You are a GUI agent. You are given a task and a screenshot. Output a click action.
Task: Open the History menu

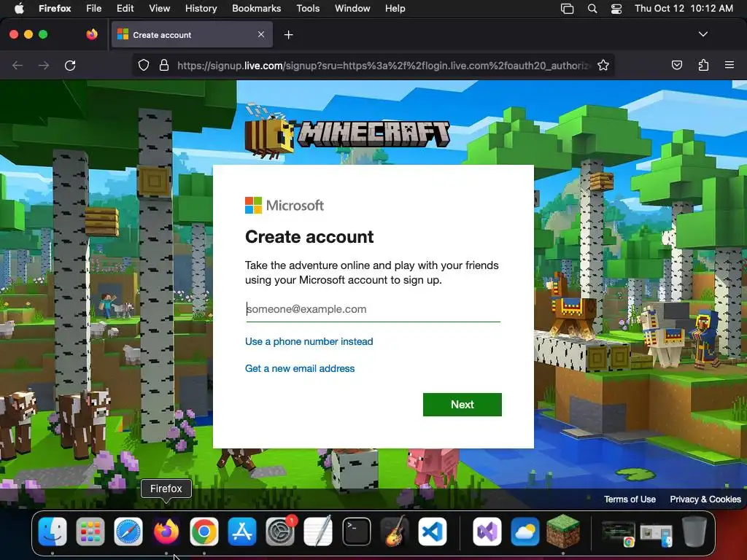coord(201,8)
